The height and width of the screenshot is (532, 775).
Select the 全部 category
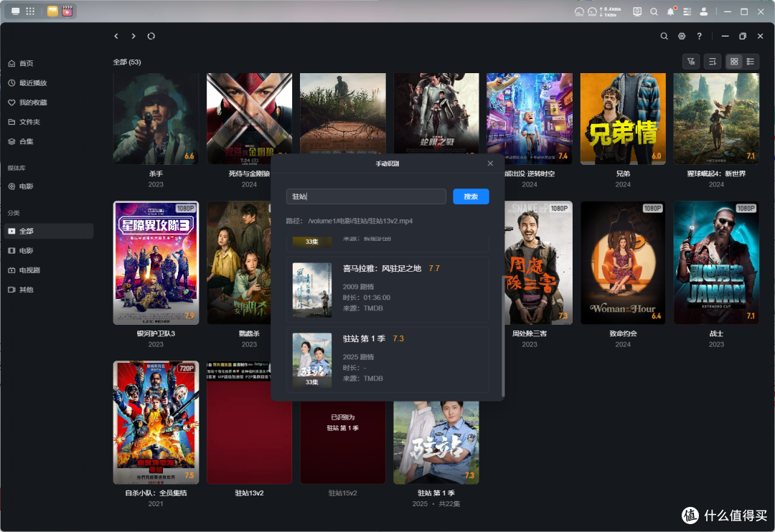(49, 231)
